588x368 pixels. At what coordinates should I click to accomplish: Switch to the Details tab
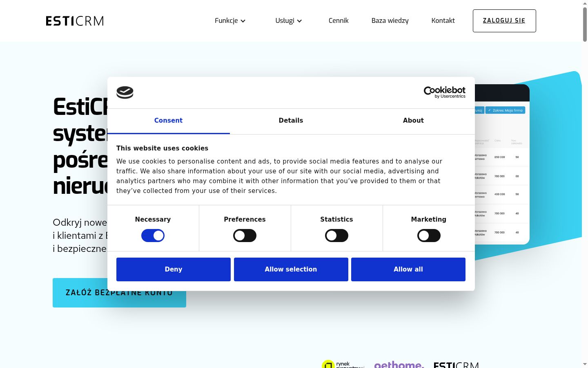291,121
